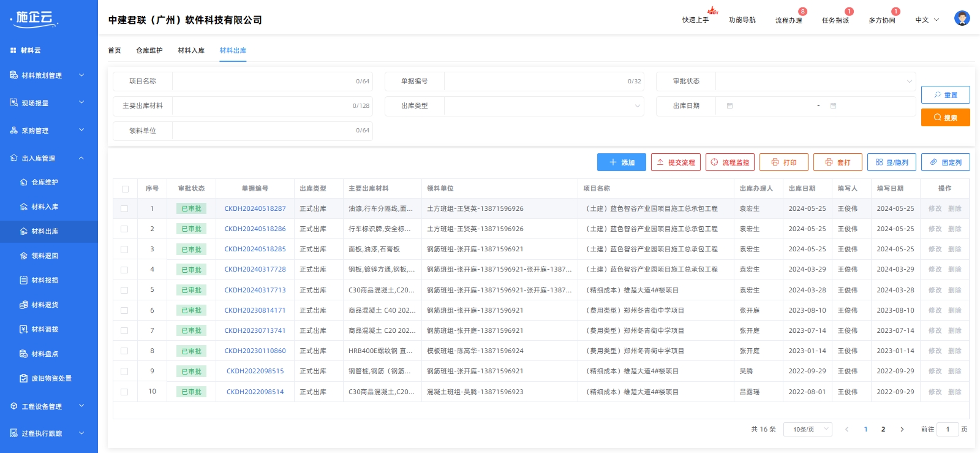Click the user avatar icon
The height and width of the screenshot is (453, 980).
[962, 18]
